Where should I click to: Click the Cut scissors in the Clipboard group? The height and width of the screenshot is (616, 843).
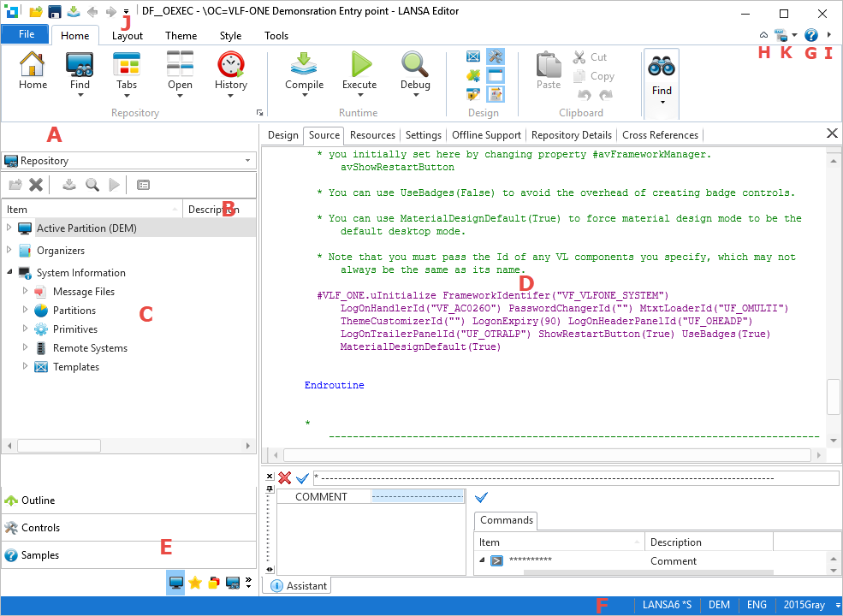click(x=590, y=57)
